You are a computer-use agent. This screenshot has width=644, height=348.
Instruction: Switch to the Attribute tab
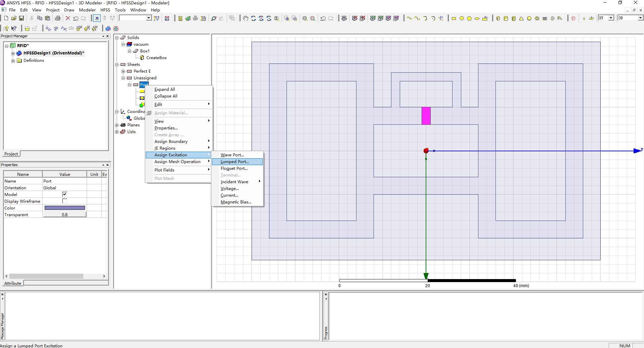click(x=13, y=283)
